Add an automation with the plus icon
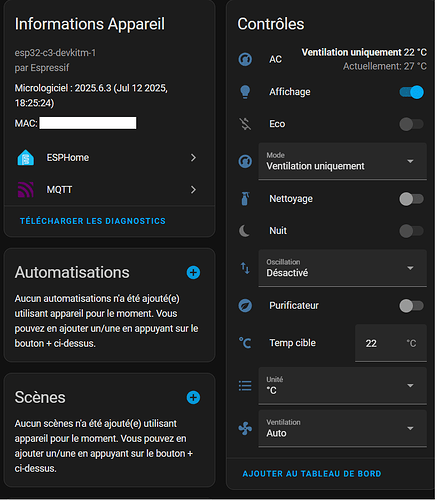 click(x=194, y=273)
